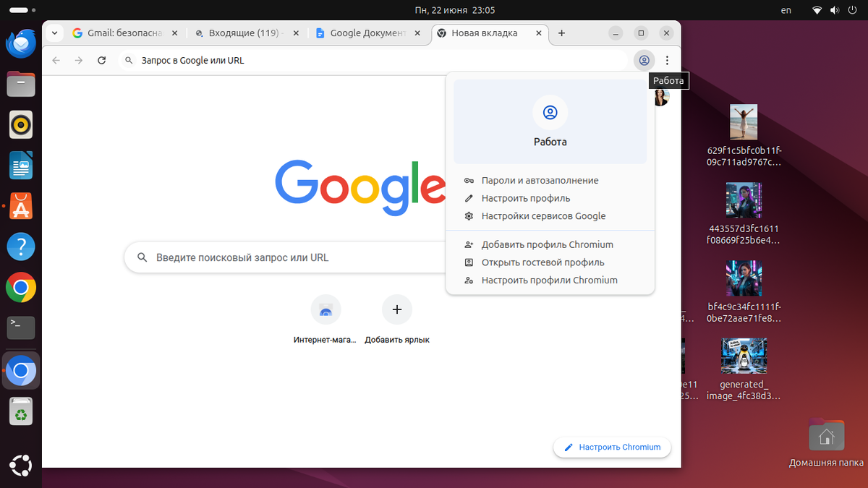868x488 pixels.
Task: Close the Gmail tab
Action: [174, 33]
